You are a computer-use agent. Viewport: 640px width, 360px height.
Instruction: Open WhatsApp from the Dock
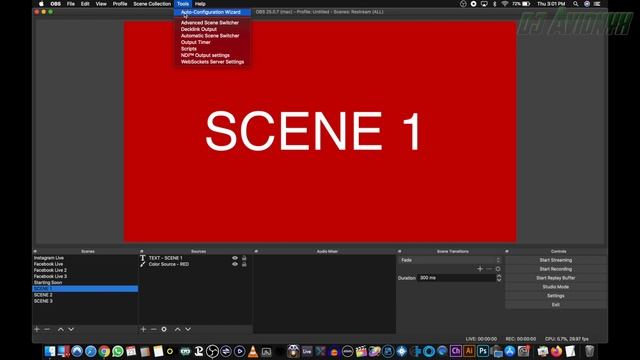[x=118, y=351]
